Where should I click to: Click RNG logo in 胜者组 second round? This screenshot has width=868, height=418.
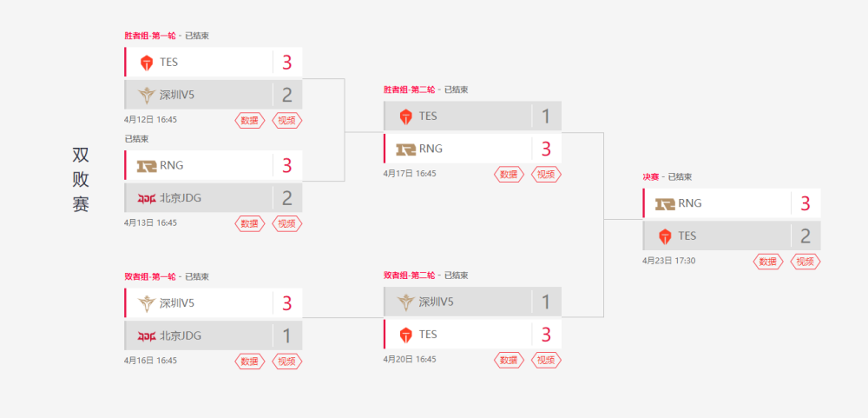pos(406,149)
